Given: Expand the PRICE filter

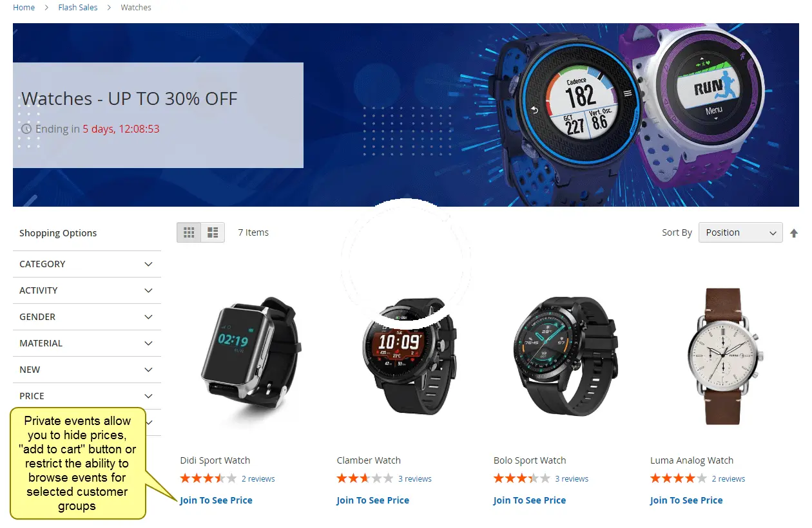Looking at the screenshot, I should click(x=87, y=396).
